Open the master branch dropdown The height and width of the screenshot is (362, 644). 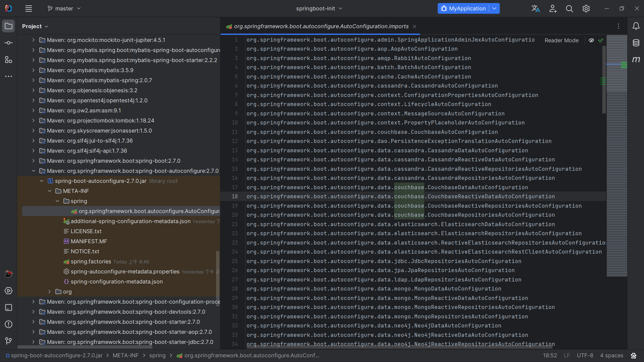64,9
